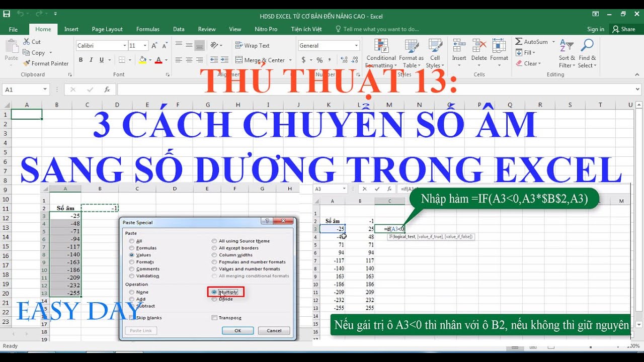This screenshot has height=362, width=644.
Task: Open Clipboard group dialog launcher
Action: (69, 74)
